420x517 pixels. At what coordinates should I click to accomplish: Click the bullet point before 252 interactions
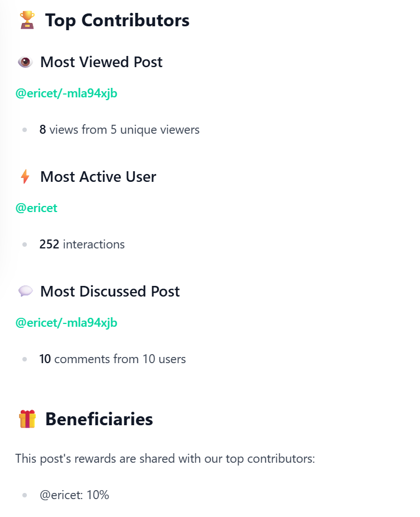pyautogui.click(x=25, y=245)
